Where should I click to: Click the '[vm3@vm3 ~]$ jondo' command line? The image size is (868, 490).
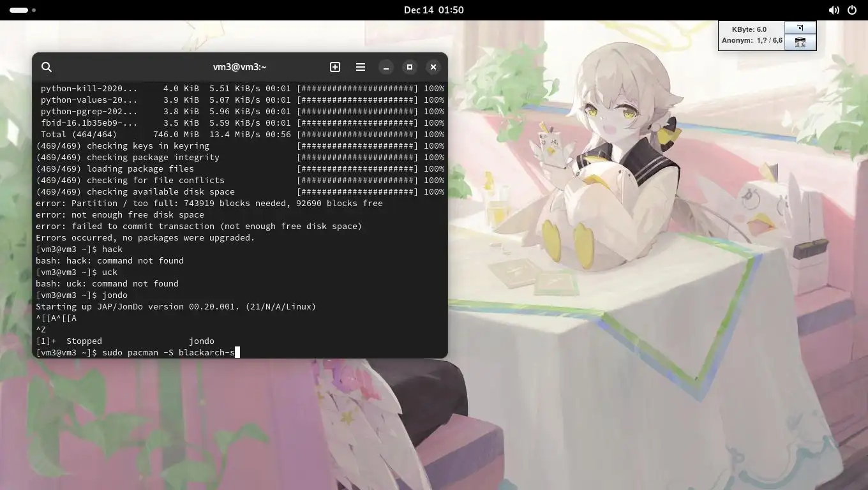click(x=82, y=295)
